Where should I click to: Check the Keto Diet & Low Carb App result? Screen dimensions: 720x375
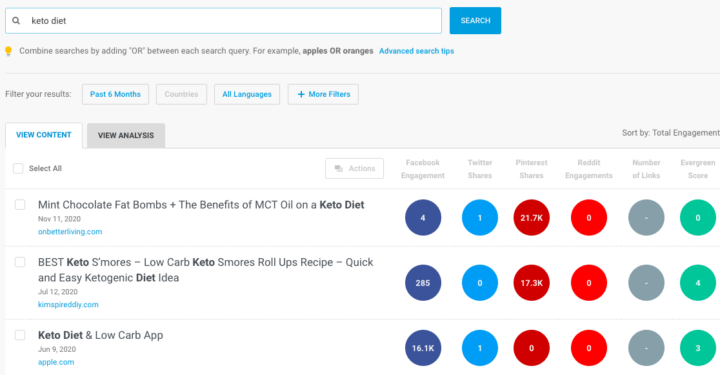20,335
